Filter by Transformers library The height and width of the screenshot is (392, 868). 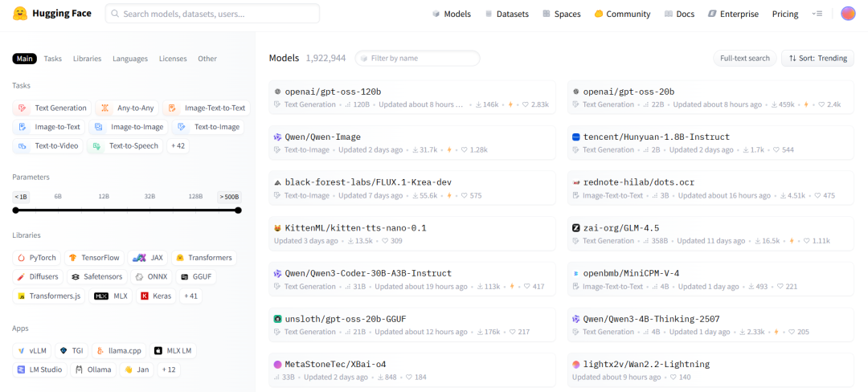coord(203,258)
